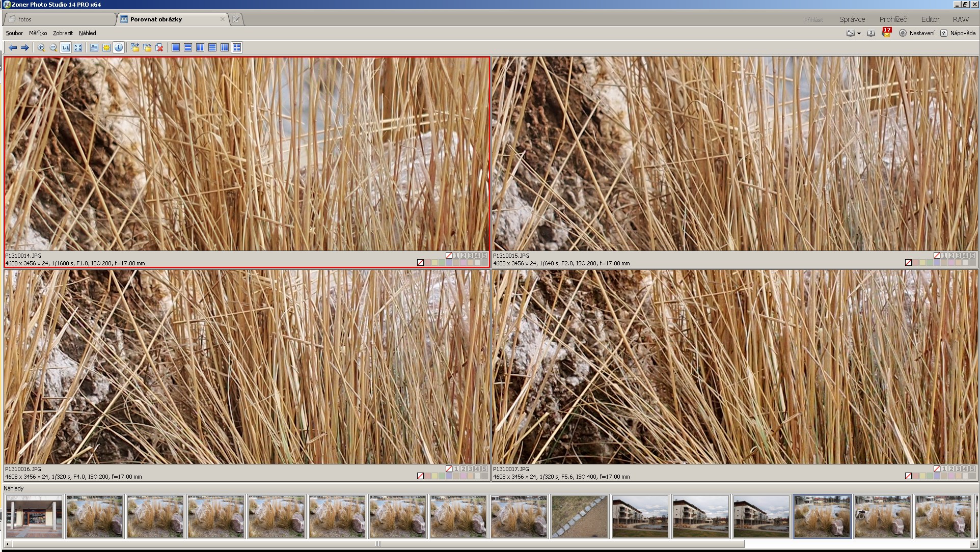This screenshot has height=552, width=980.
Task: Switch to the Editor module tab
Action: click(x=930, y=19)
